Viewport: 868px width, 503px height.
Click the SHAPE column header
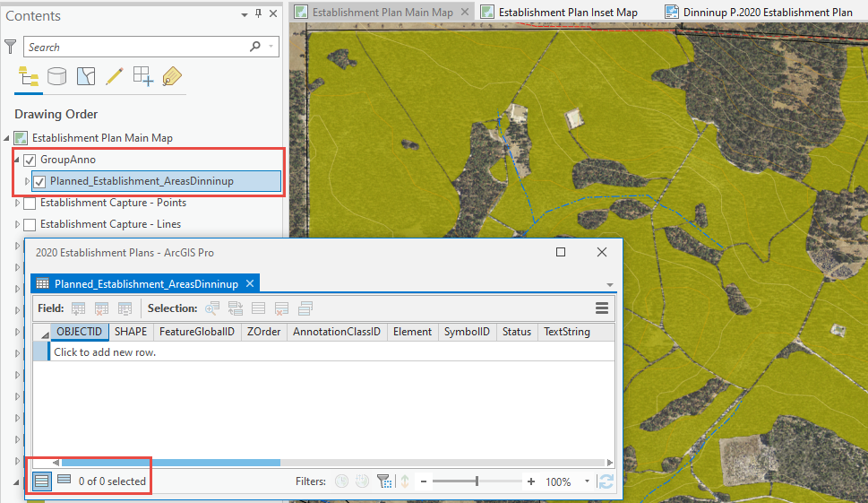tap(131, 332)
